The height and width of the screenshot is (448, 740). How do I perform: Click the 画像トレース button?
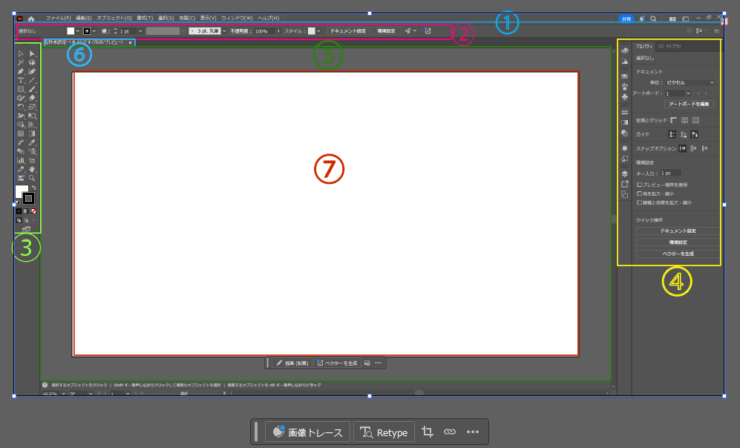[308, 432]
